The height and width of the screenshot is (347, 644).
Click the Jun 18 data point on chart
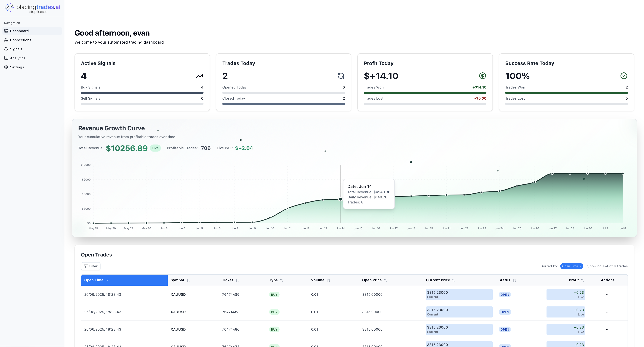pos(411,196)
